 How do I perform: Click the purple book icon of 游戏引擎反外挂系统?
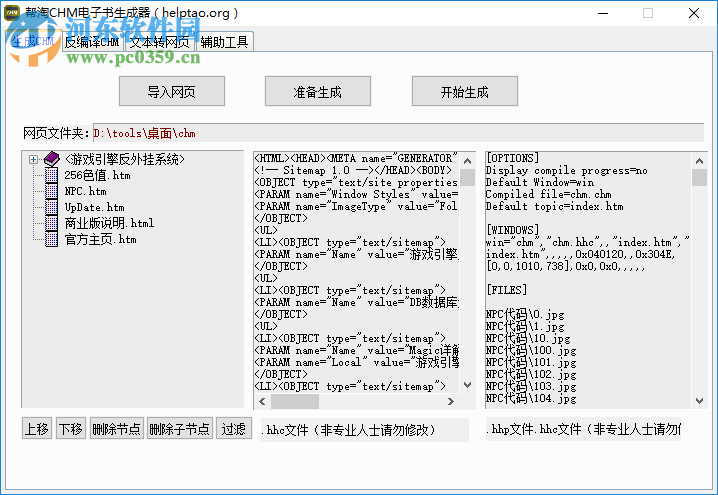[x=52, y=159]
